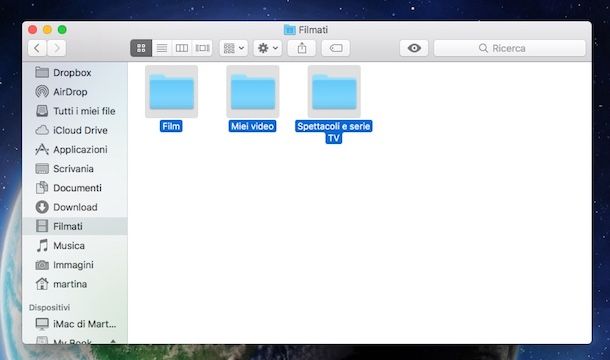Screen dimensions: 610x360
Task: Open Dropbox in the sidebar
Action: click(x=75, y=73)
